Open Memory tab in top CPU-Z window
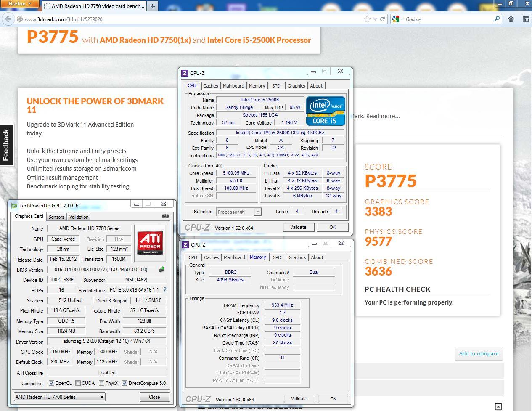The height and width of the screenshot is (411, 532). click(257, 86)
